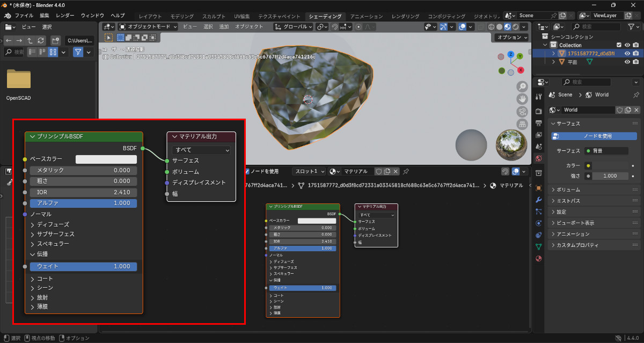The width and height of the screenshot is (644, 343).
Task: Toggle fake user shield for the World datablock
Action: click(619, 110)
